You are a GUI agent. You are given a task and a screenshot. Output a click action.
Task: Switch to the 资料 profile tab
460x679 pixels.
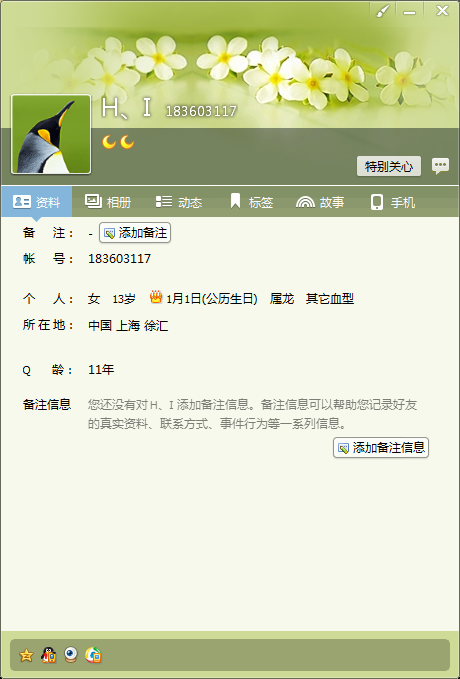pos(36,202)
